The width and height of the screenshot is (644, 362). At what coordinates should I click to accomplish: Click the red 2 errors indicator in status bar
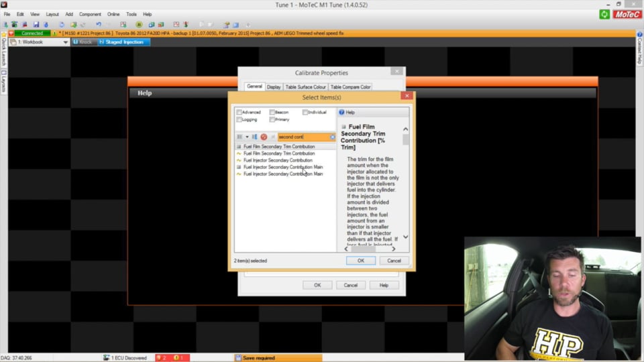point(161,358)
